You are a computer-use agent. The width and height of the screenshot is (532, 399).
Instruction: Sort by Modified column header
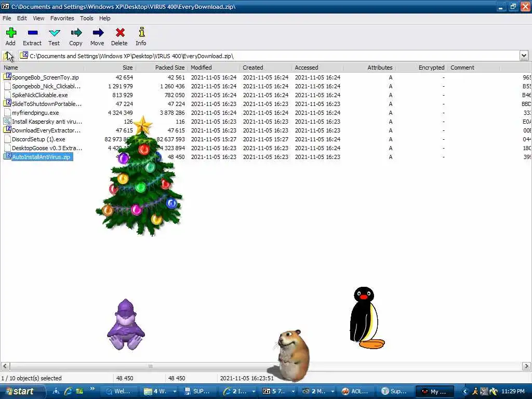[x=214, y=68]
